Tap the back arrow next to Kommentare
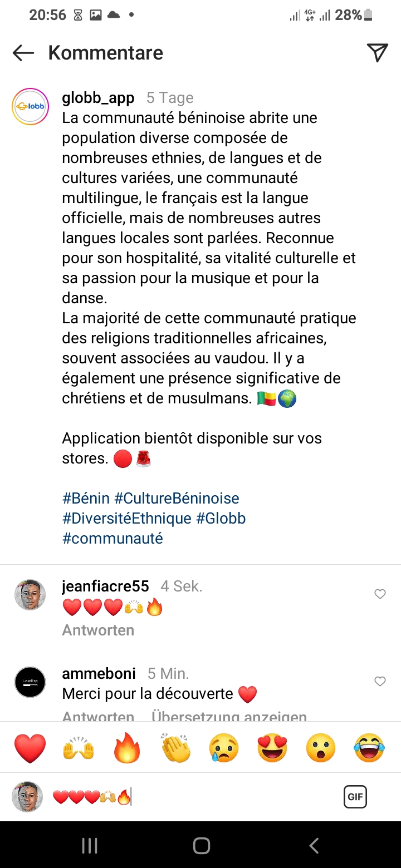401x868 pixels. click(x=23, y=53)
